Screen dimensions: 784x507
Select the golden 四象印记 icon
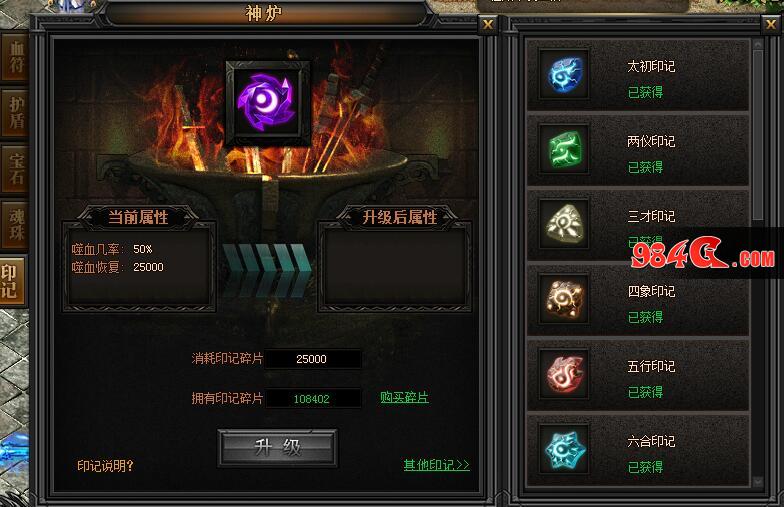pos(564,299)
